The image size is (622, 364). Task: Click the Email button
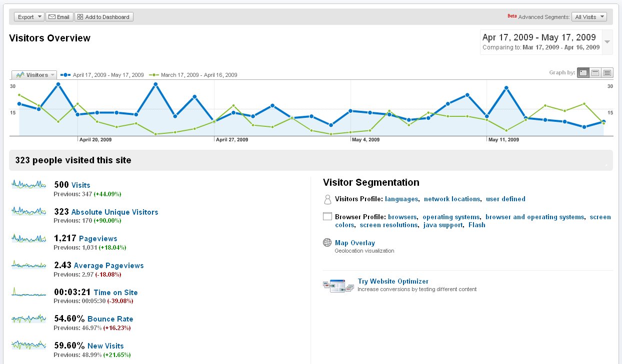tap(59, 17)
